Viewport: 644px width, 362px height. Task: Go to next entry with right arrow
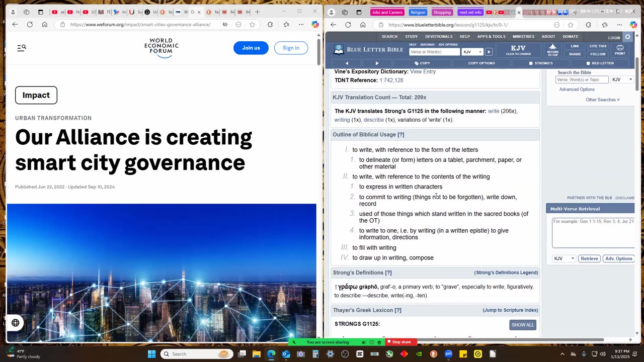tap(377, 63)
